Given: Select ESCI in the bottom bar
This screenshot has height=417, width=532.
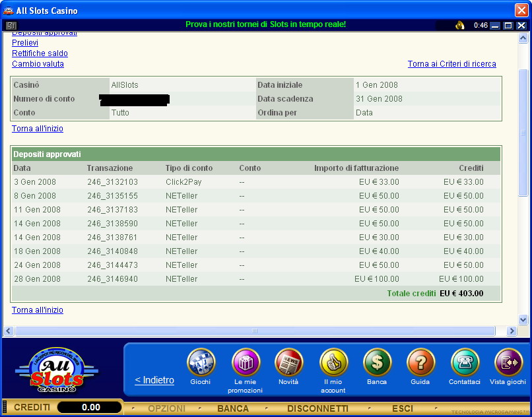Looking at the screenshot, I should (403, 408).
